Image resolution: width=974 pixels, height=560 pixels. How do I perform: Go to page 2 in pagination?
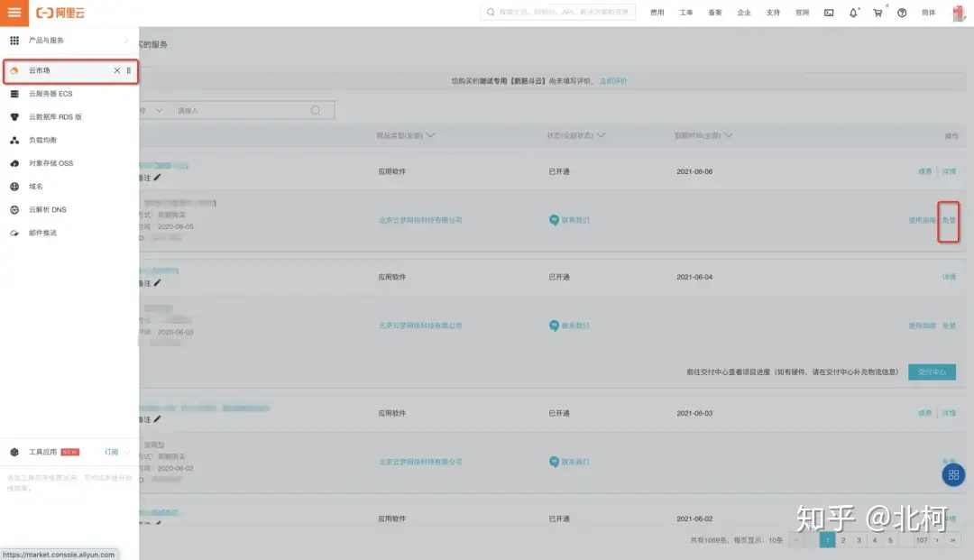pos(842,540)
